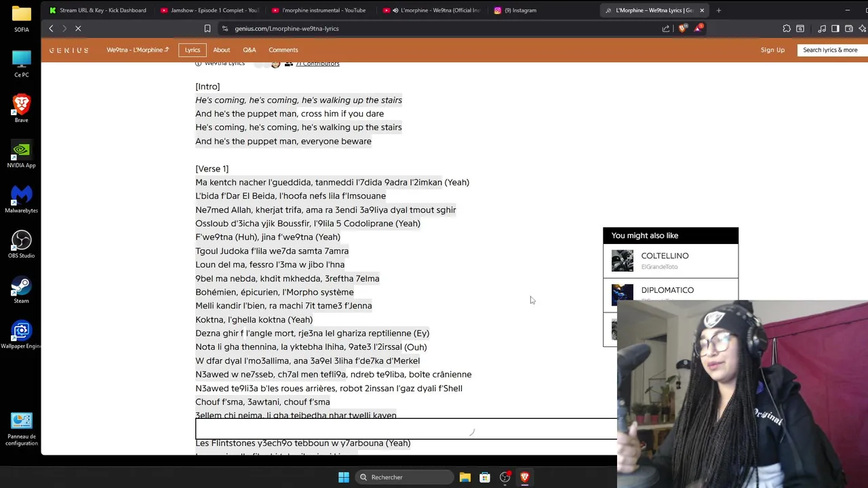Screen dimensions: 868x488
Task: Open the Windows Start menu
Action: pos(344,477)
